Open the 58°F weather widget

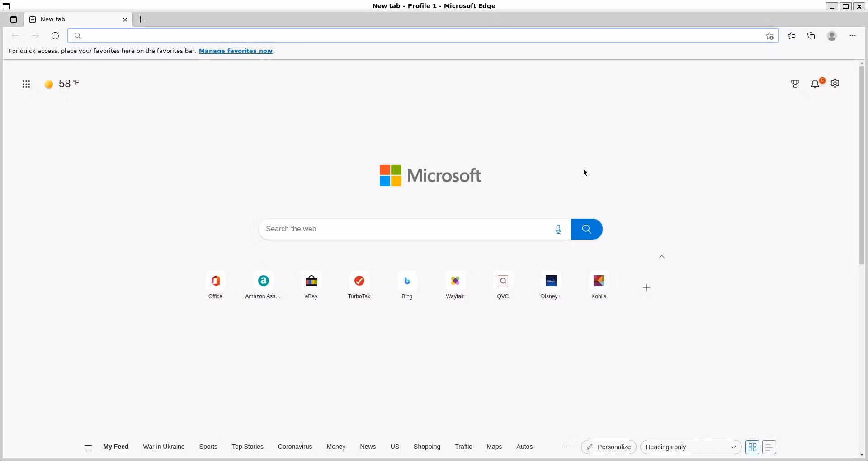pyautogui.click(x=62, y=84)
